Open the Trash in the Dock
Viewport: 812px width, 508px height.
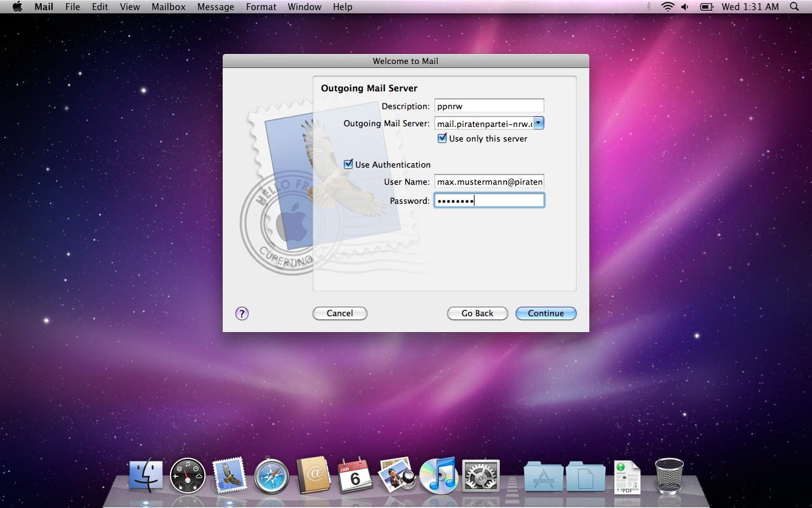point(669,476)
